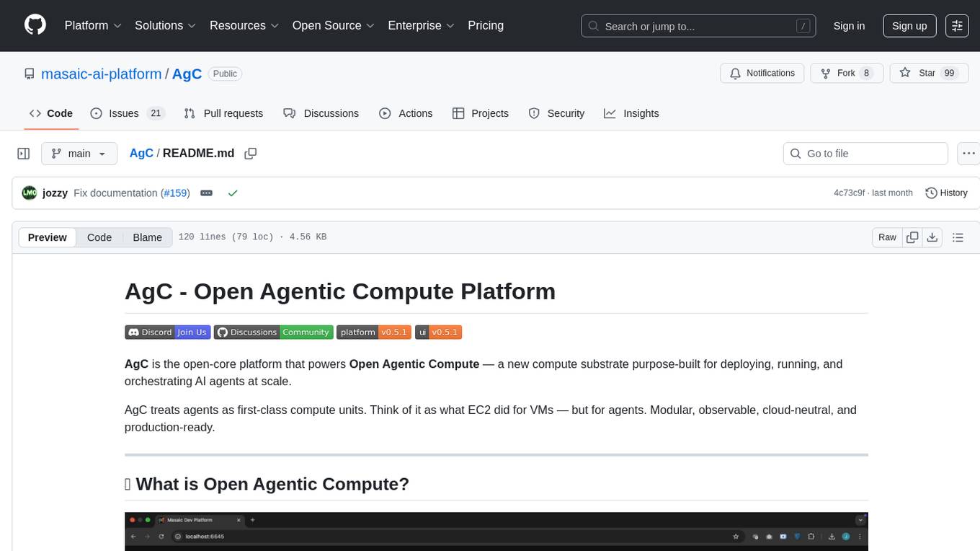Click the Notifications bell button
Viewport: 980px width, 551px height.
click(x=762, y=73)
